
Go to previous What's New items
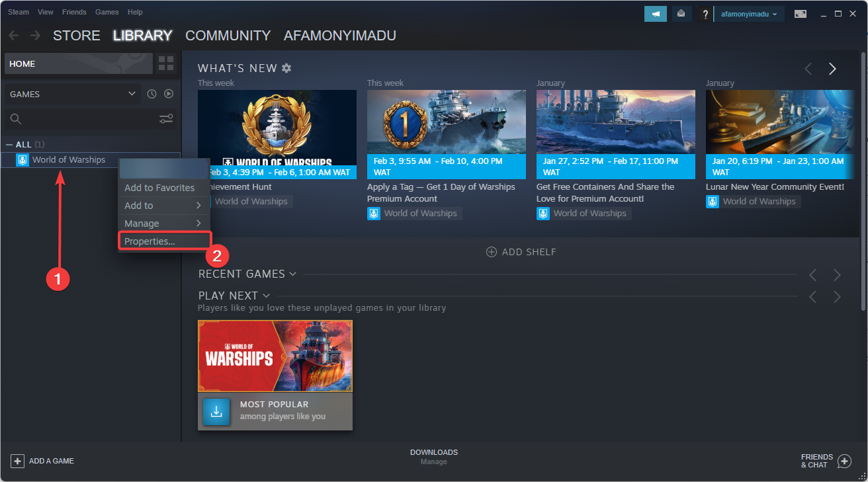coord(808,69)
